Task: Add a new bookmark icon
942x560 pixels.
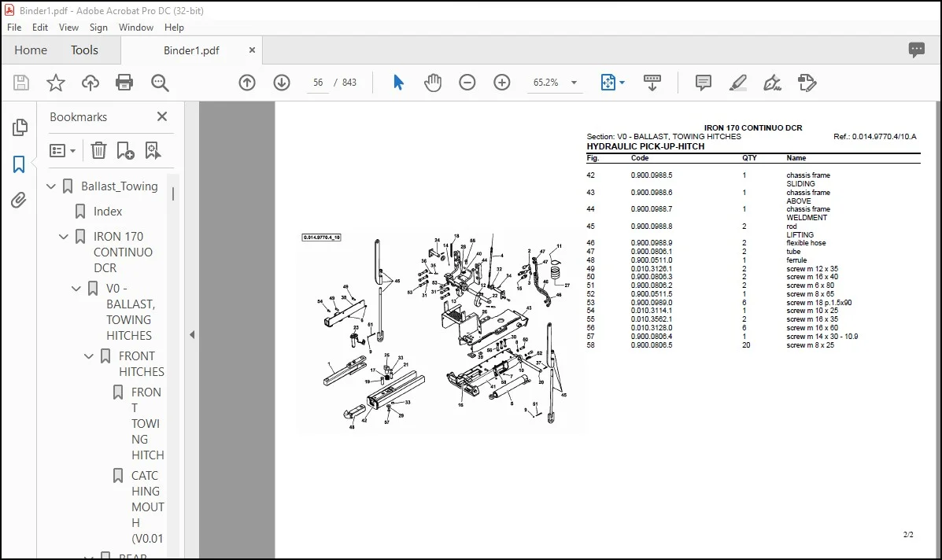Action: 125,150
